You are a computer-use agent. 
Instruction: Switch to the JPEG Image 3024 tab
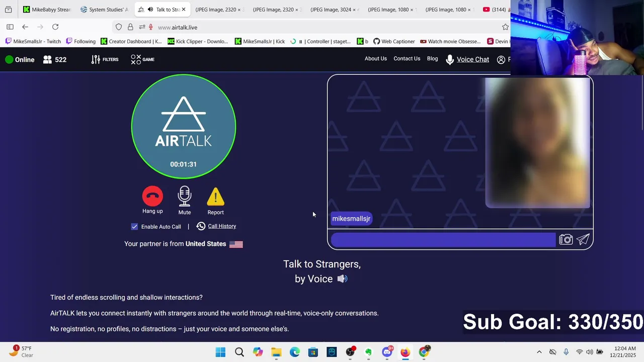[336, 10]
